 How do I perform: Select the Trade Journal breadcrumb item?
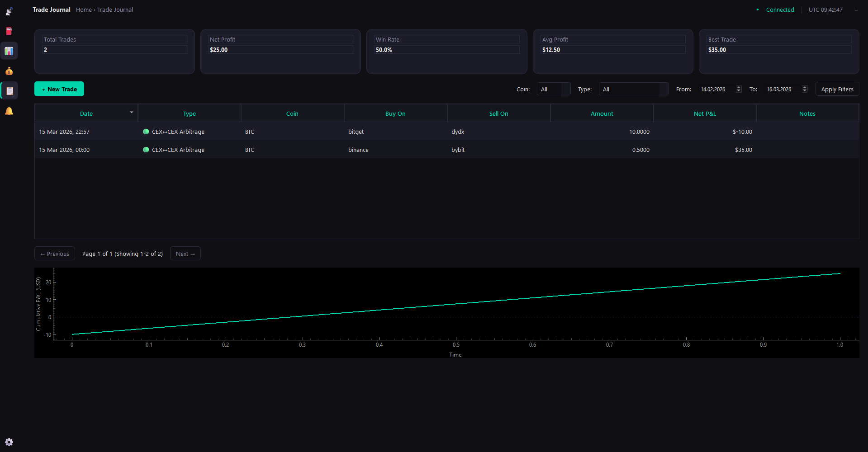click(x=115, y=9)
